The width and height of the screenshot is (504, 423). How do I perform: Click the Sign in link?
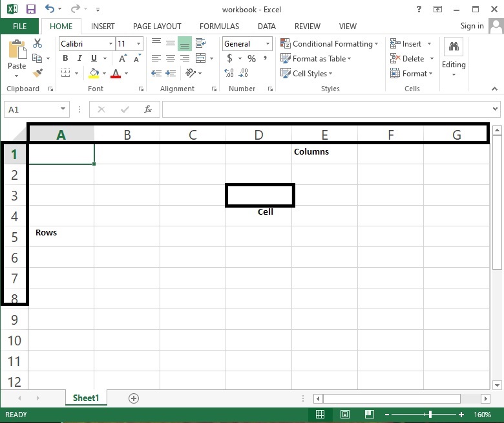[472, 26]
